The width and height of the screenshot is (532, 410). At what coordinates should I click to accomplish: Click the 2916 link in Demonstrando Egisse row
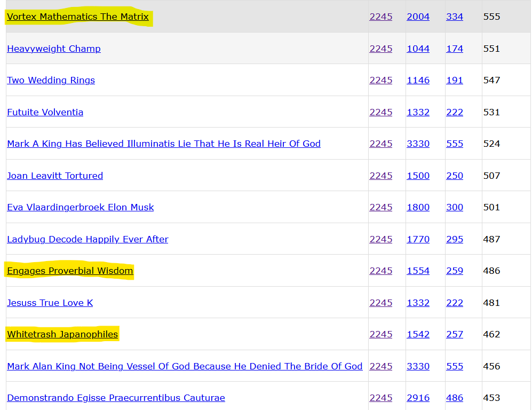(418, 397)
